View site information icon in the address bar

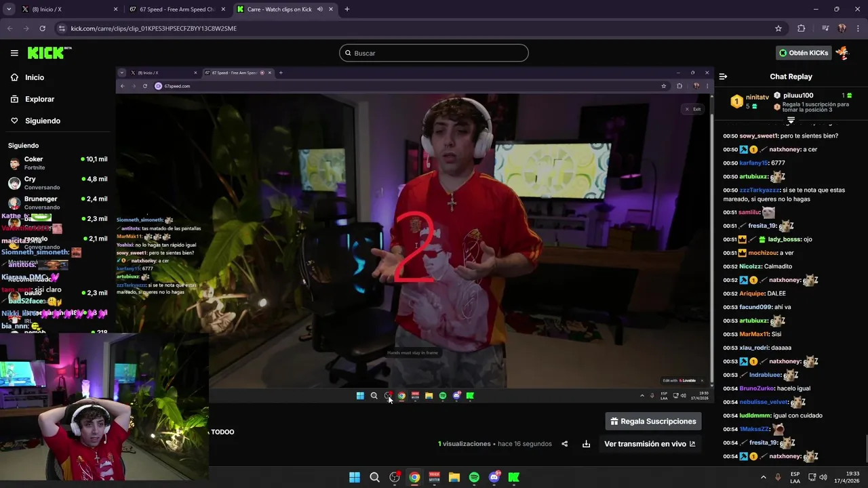[62, 28]
